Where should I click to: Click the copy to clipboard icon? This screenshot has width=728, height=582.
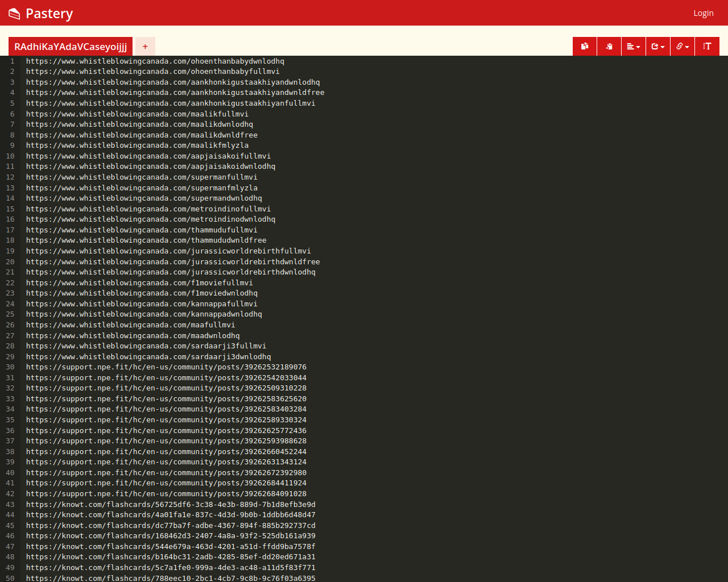tap(609, 47)
